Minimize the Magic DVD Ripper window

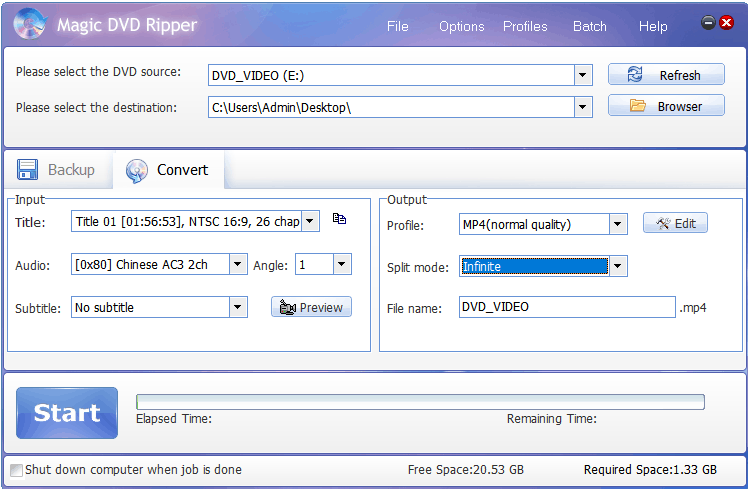708,22
